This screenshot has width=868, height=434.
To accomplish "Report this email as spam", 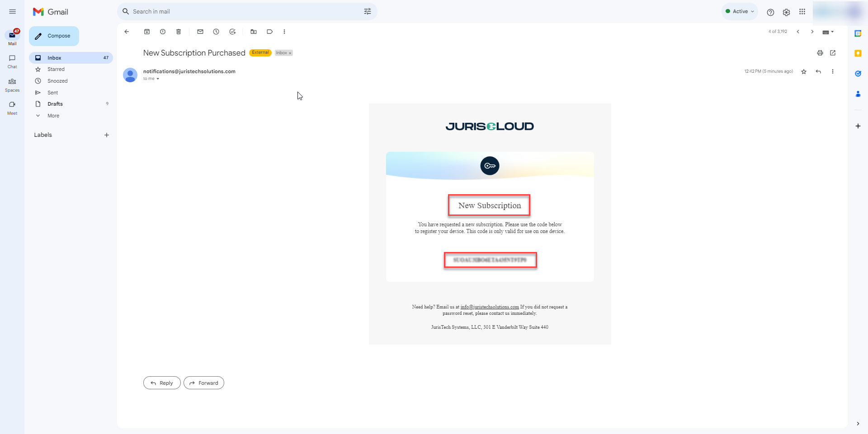I will [x=163, y=32].
